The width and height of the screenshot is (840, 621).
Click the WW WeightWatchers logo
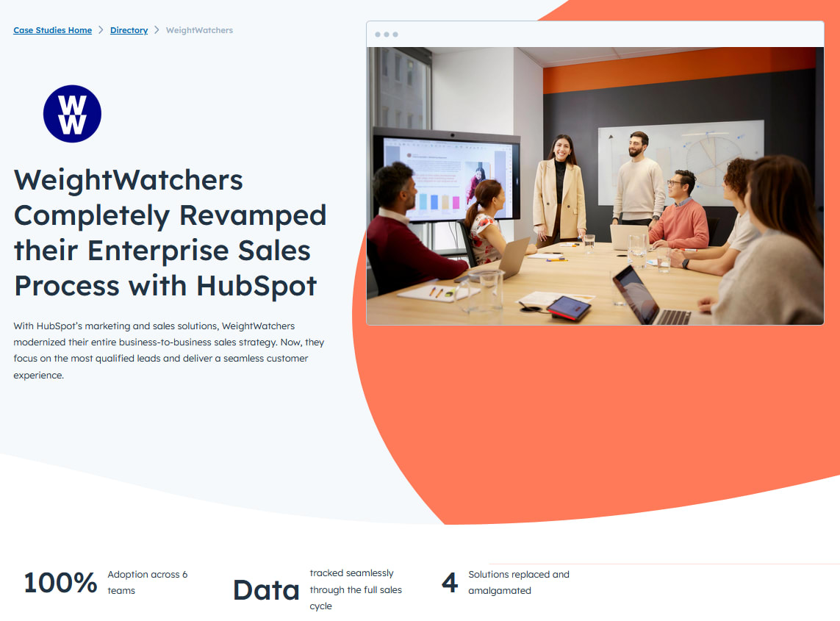pyautogui.click(x=72, y=114)
